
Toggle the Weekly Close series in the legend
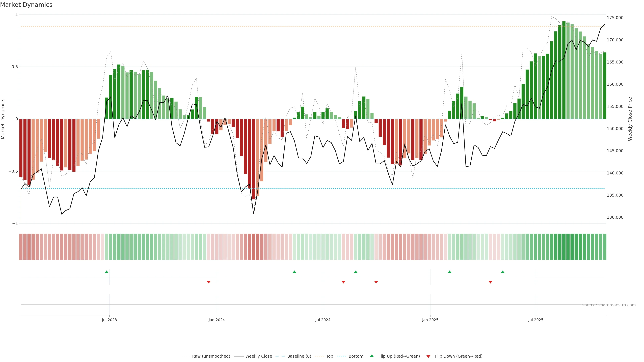[x=258, y=356]
